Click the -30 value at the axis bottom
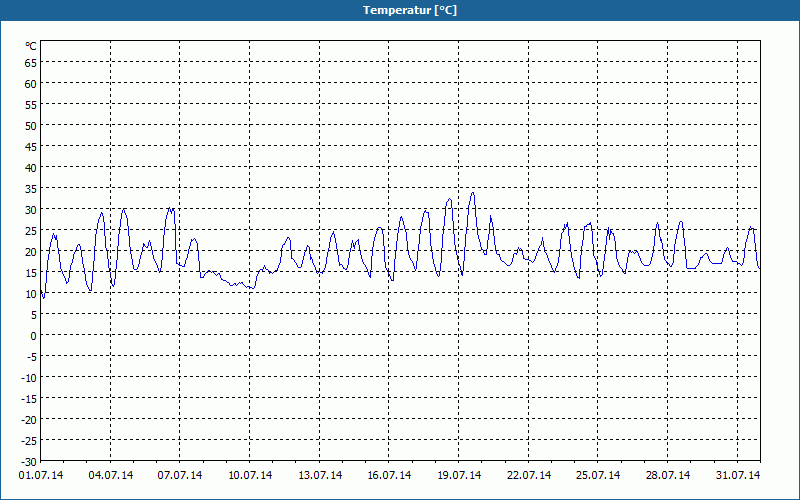The height and width of the screenshot is (500, 800). [29, 462]
